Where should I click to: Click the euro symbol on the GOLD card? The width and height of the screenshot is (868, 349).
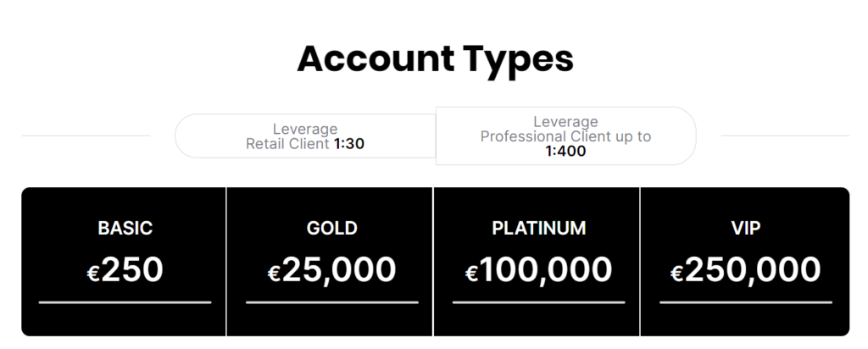tap(274, 273)
